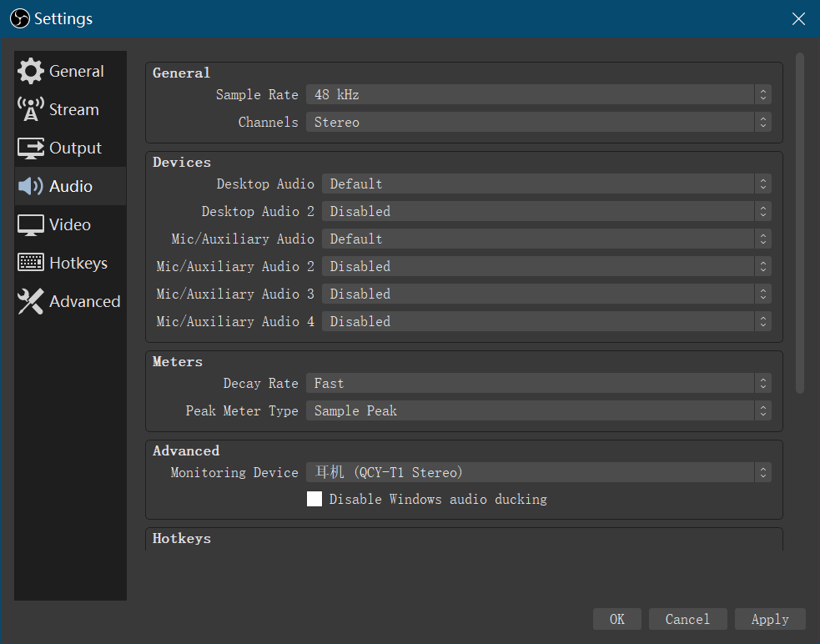Image resolution: width=820 pixels, height=644 pixels.
Task: Select the Audio speaker icon
Action: point(30,186)
